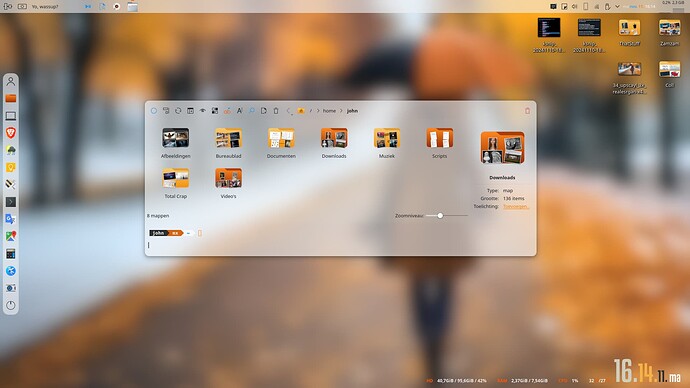Open first Knip screenshot file on desktop
690x388 pixels.
(x=549, y=35)
